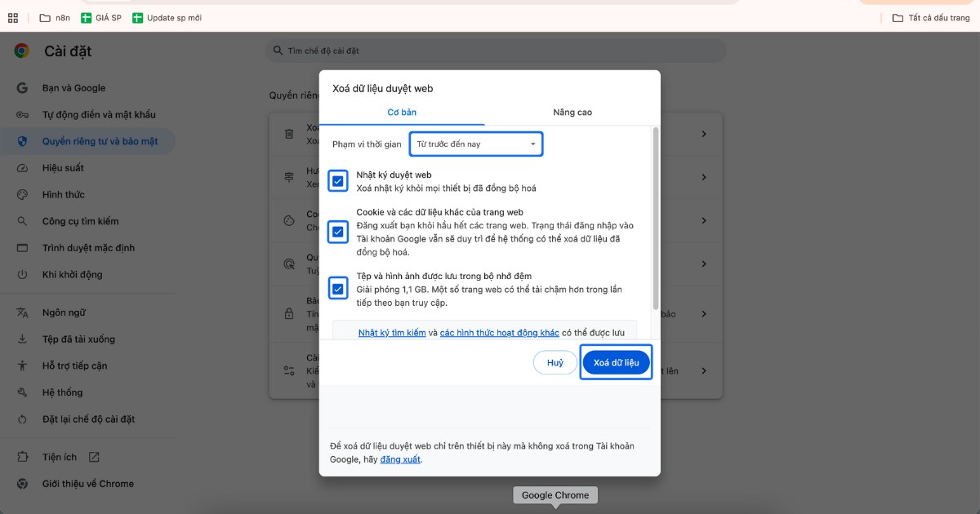Click the Hiệu suất gauge icon
This screenshot has height=514, width=980.
point(23,168)
